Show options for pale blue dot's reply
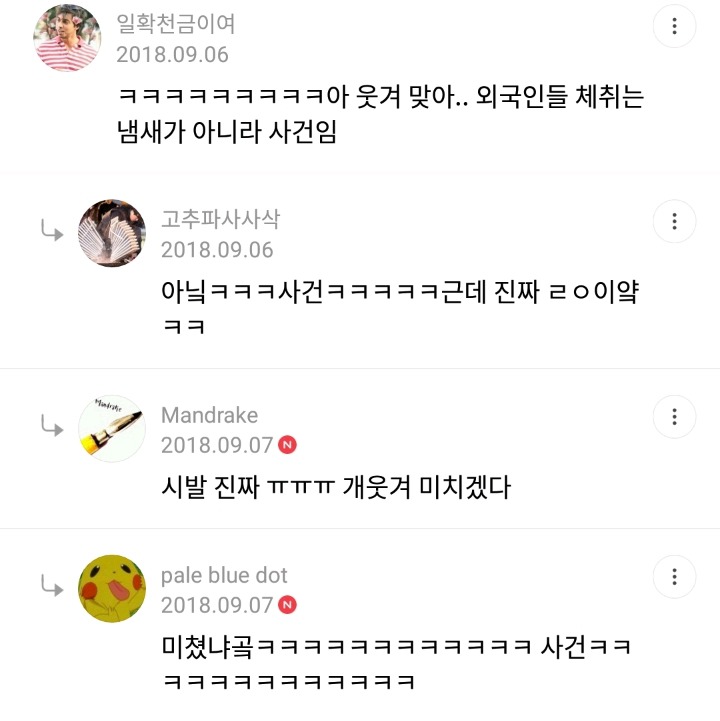 674,576
